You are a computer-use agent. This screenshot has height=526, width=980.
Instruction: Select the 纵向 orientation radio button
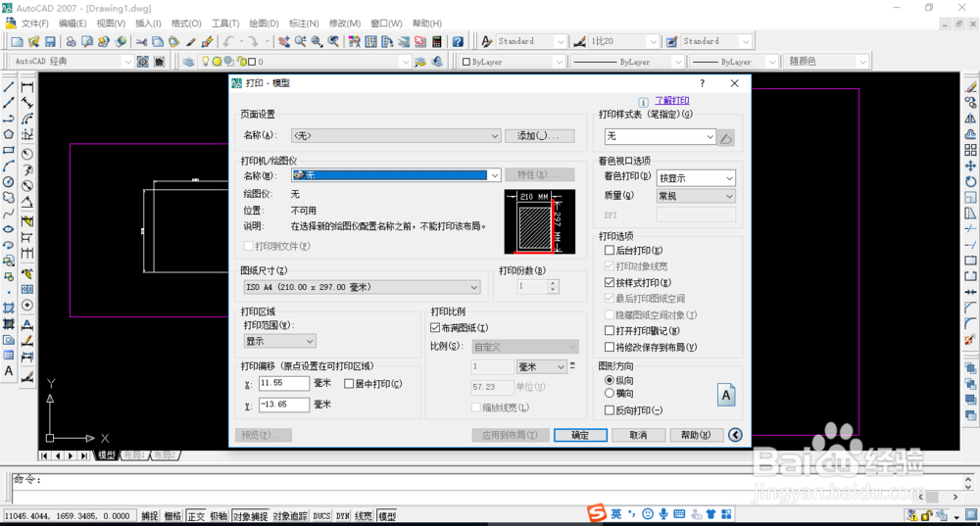coord(610,380)
